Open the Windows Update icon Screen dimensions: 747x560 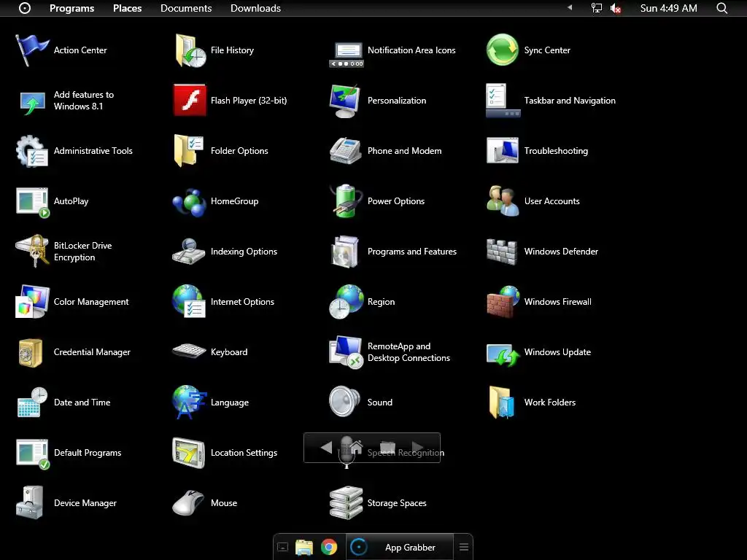pos(503,355)
